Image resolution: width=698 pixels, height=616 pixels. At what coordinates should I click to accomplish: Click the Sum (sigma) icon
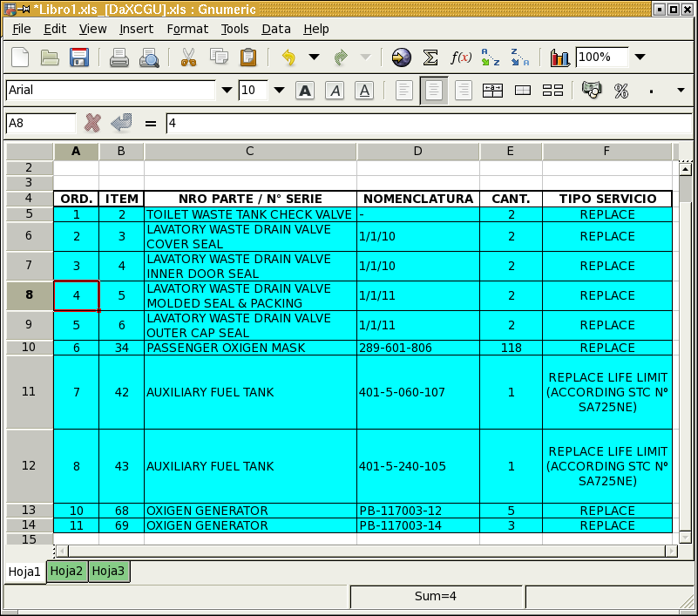[430, 58]
